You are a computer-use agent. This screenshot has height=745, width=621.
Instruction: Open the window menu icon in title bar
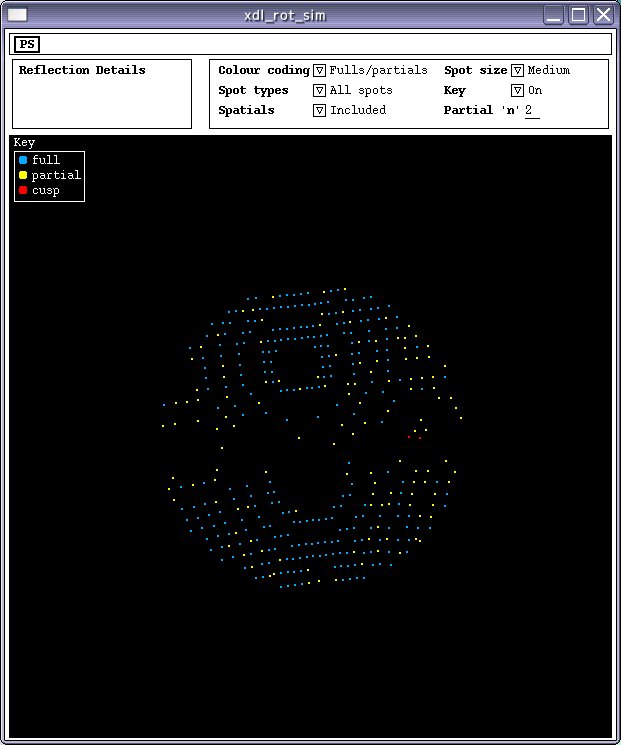17,14
